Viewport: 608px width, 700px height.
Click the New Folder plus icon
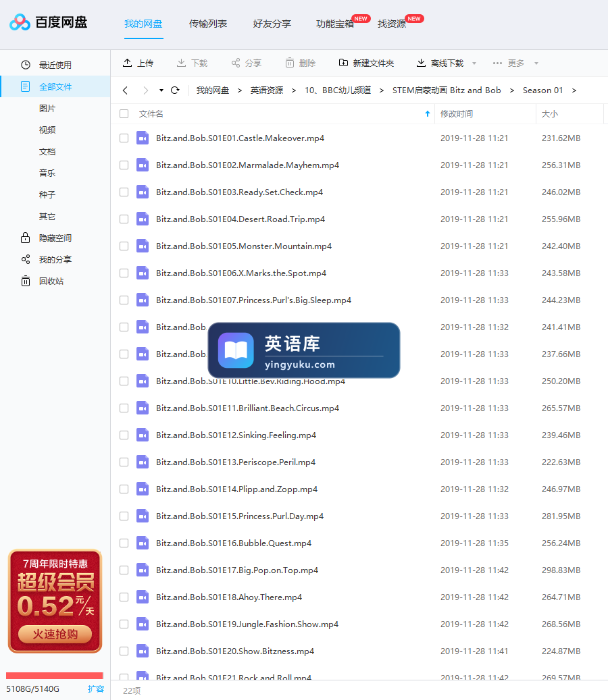click(343, 63)
